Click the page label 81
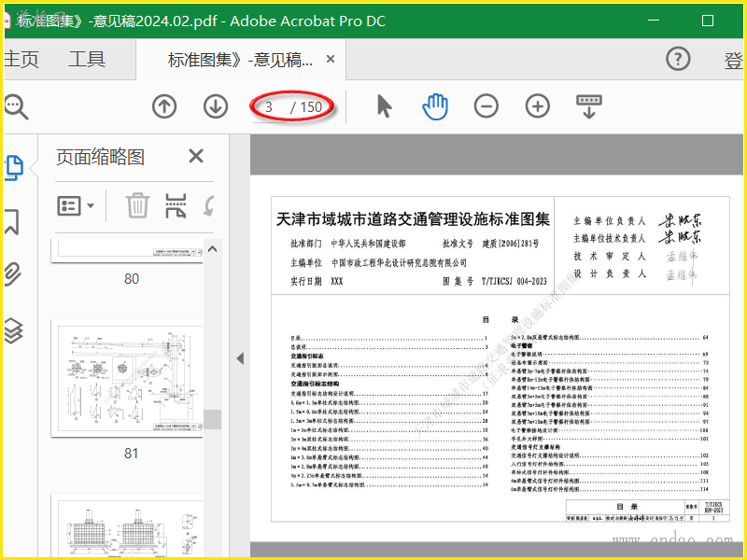 click(131, 454)
